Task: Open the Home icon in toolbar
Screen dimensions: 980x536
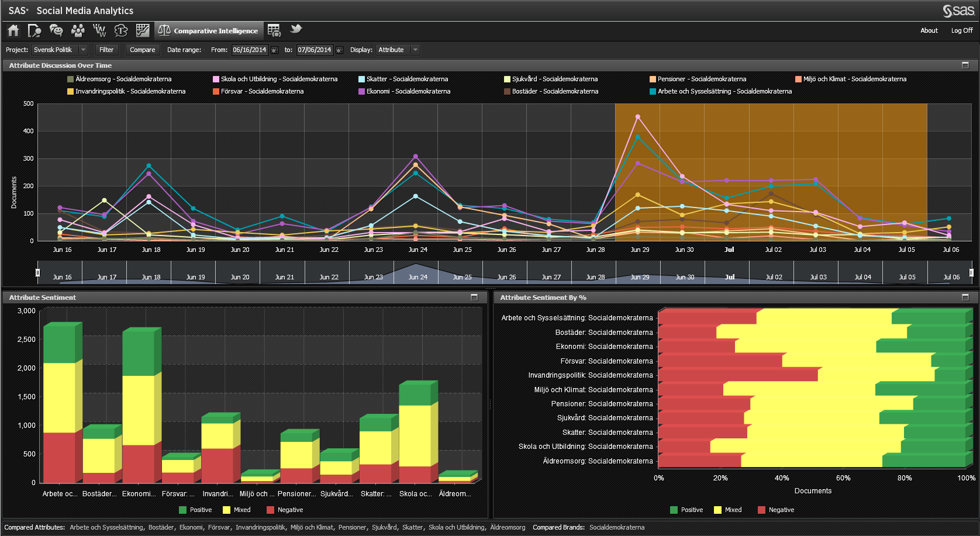Action: (x=13, y=30)
